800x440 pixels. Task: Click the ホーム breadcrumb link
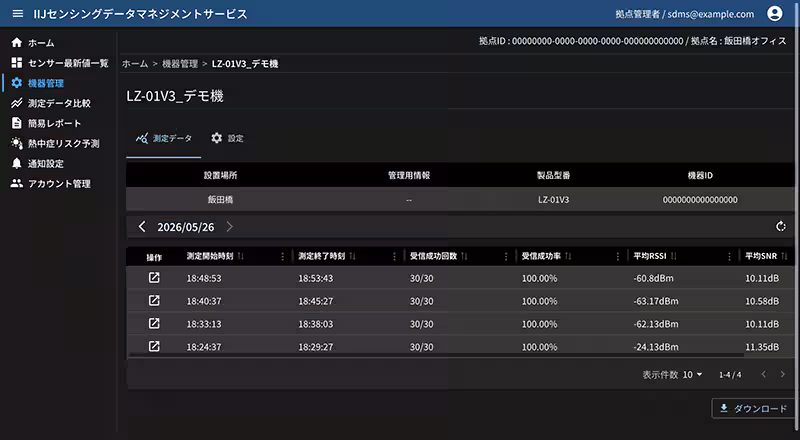135,64
